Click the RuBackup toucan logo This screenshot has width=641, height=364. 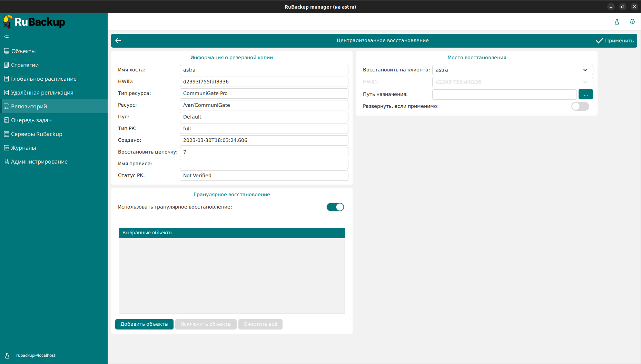(x=8, y=22)
